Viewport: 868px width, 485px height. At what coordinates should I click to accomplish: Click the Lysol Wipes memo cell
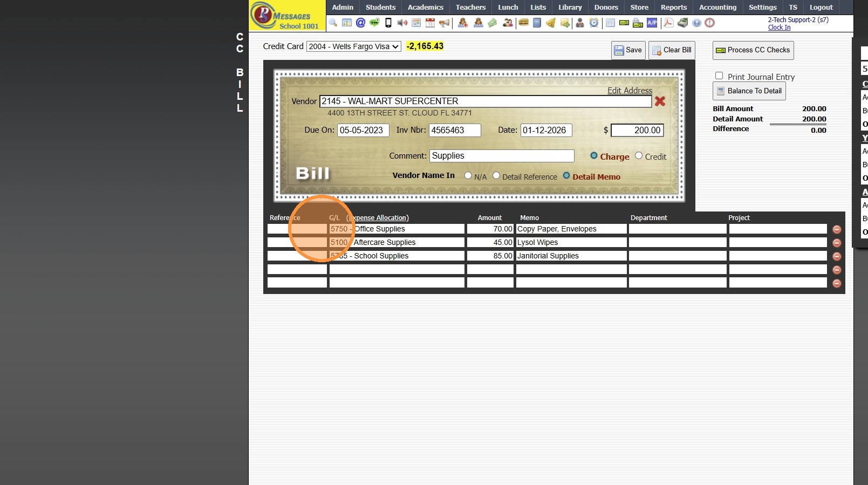pos(571,242)
